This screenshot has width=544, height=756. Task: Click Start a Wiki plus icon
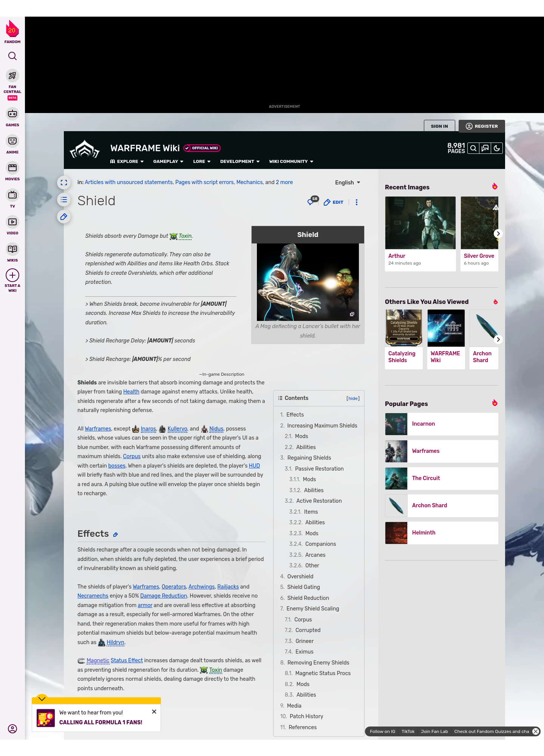point(12,275)
